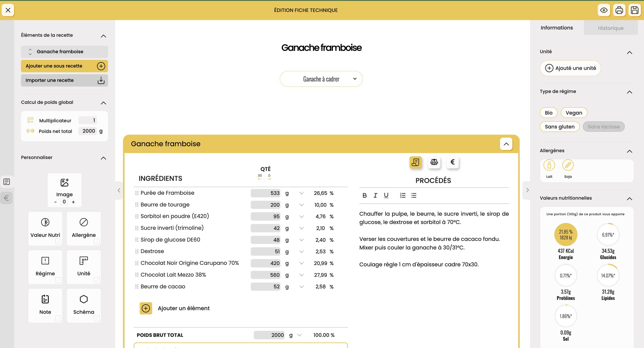Insert a bulleted list in Procédés
Screen dimensions: 644x348
pos(414,195)
